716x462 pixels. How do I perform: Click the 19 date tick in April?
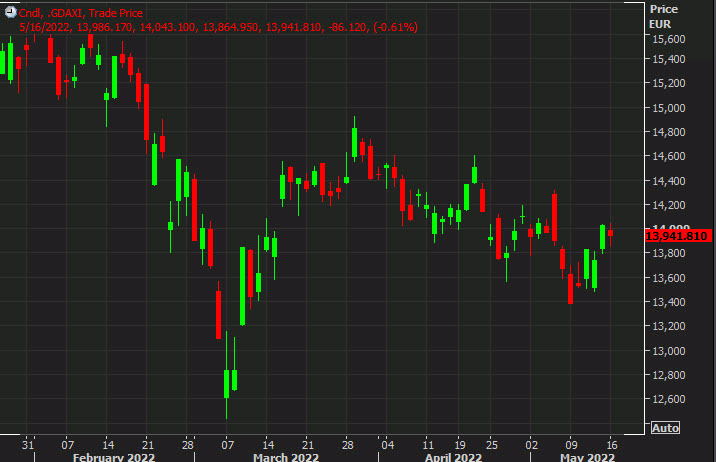point(460,445)
